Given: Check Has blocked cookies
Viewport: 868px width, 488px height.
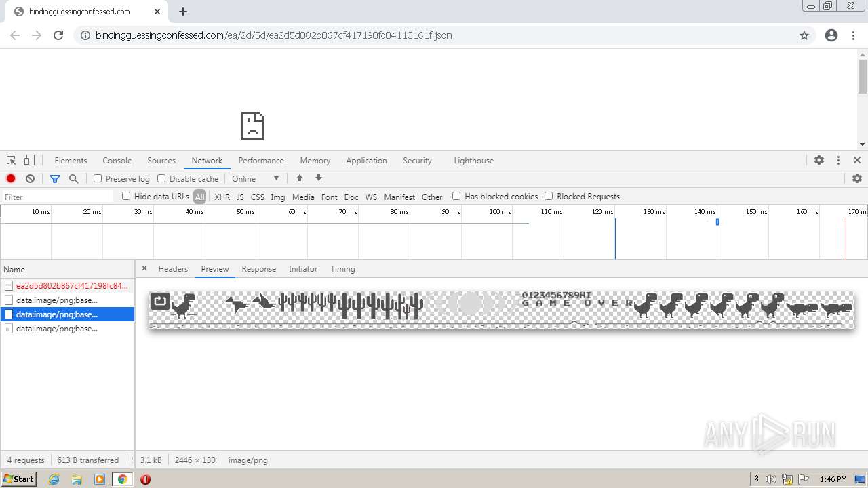Looking at the screenshot, I should (456, 196).
